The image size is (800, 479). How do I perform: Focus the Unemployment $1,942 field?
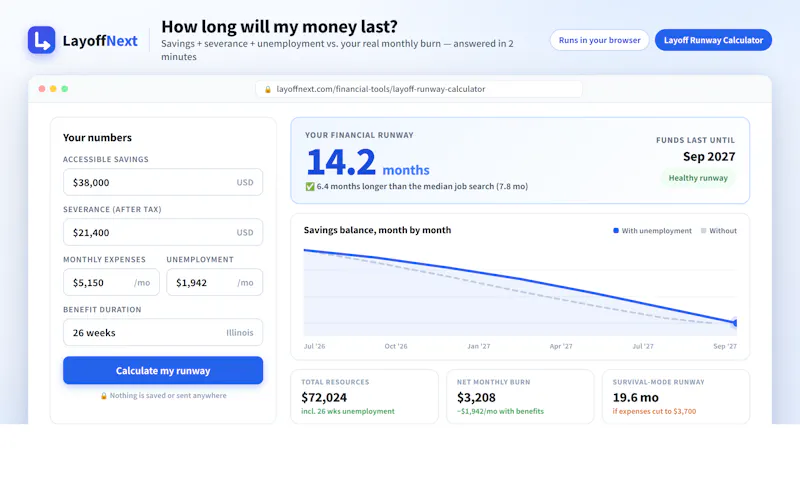coord(214,282)
